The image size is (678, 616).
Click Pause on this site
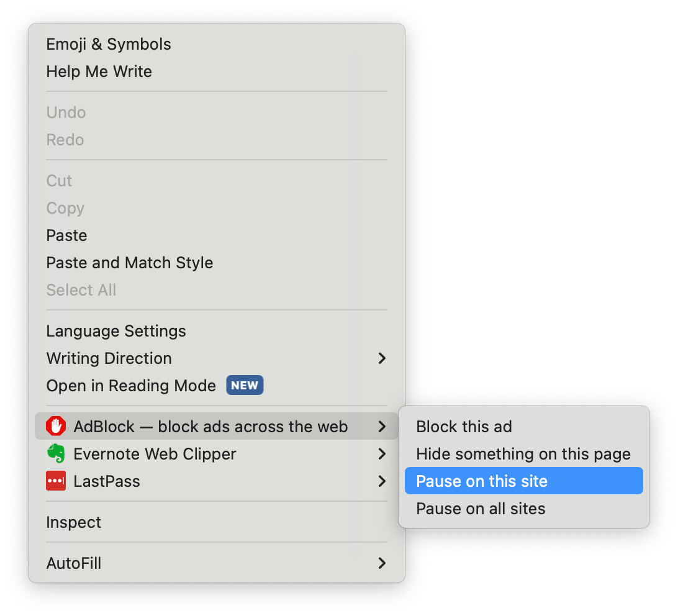pyautogui.click(x=482, y=481)
